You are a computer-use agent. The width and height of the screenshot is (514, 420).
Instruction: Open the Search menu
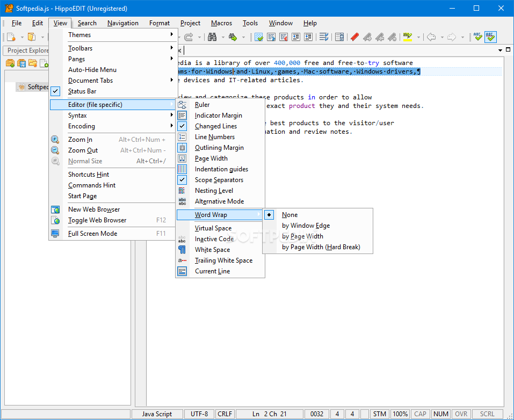(87, 23)
